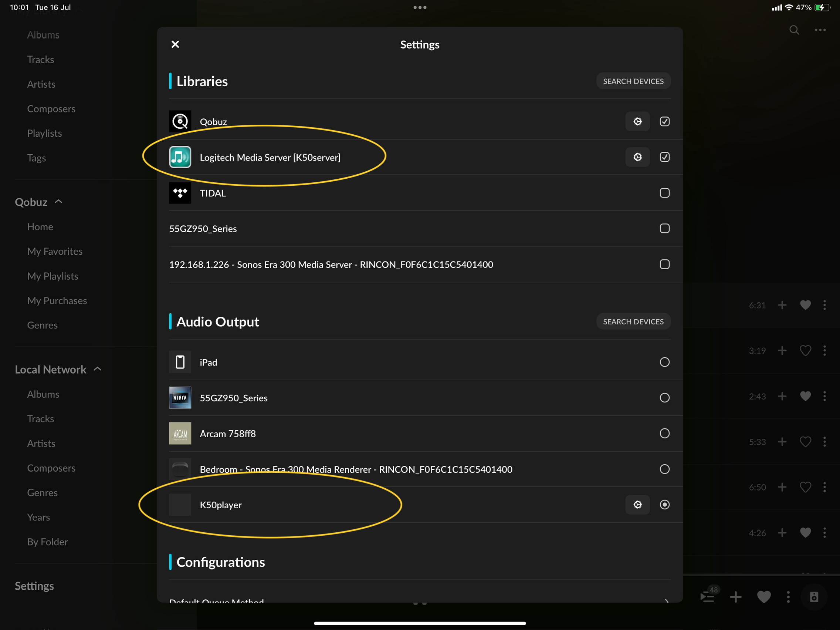Viewport: 840px width, 630px height.
Task: Open Qobuz Home in sidebar
Action: point(40,227)
